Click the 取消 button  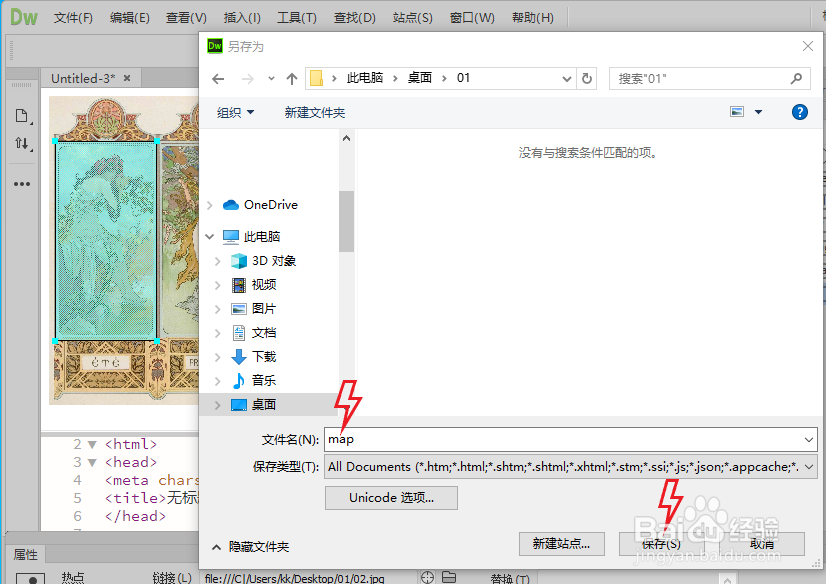pos(762,543)
